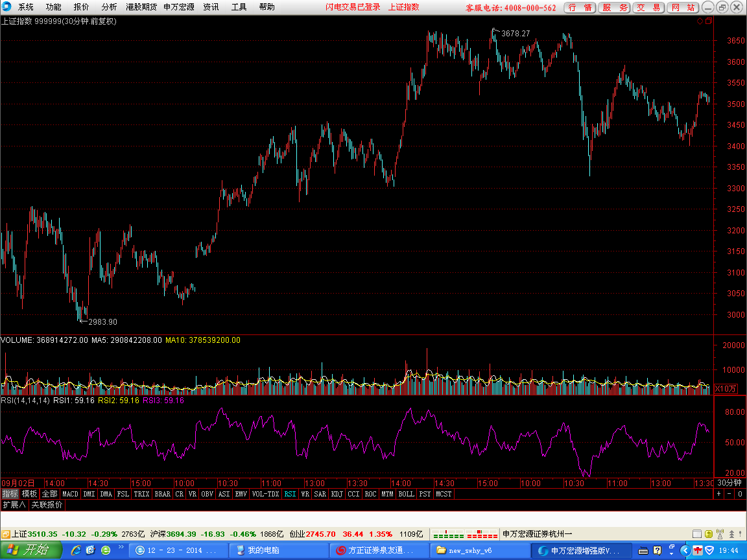The width and height of the screenshot is (747, 560).
Task: Switch to the KDJ indicator
Action: [337, 495]
